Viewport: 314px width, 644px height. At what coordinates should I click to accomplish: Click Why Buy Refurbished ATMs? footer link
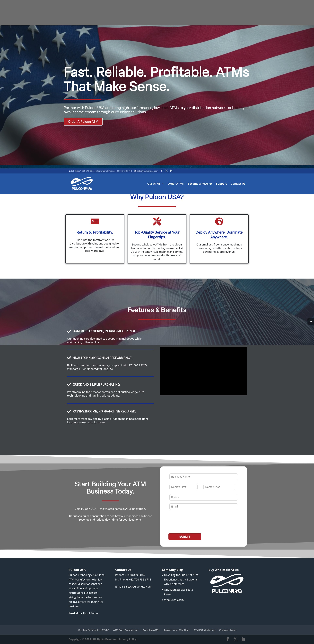click(93, 630)
